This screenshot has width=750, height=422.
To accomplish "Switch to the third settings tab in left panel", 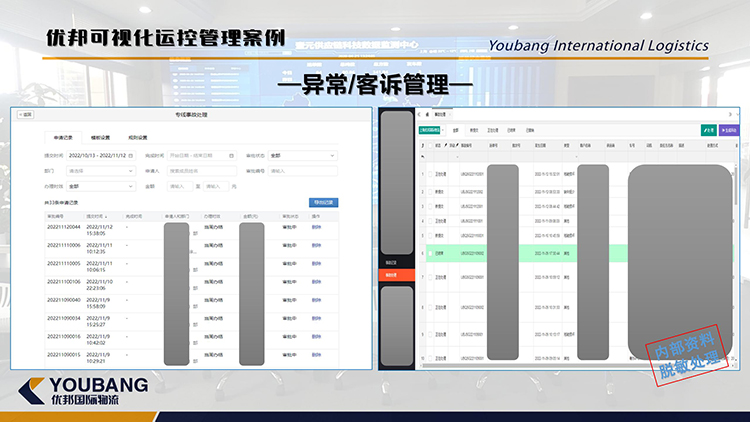I will pyautogui.click(x=138, y=138).
